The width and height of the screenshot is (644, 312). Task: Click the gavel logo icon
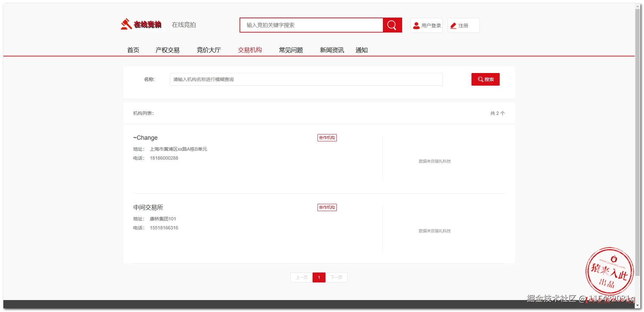tap(126, 24)
